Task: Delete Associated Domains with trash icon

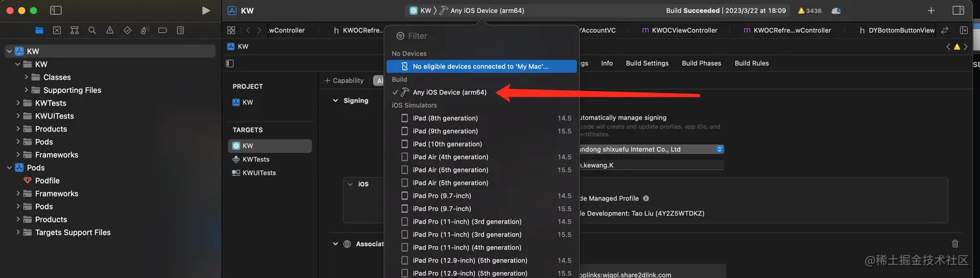Action: pos(955,244)
